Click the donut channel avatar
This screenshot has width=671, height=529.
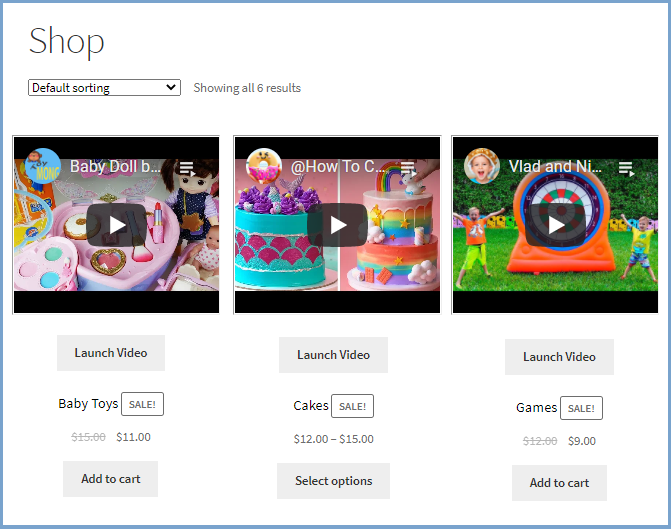pyautogui.click(x=264, y=166)
